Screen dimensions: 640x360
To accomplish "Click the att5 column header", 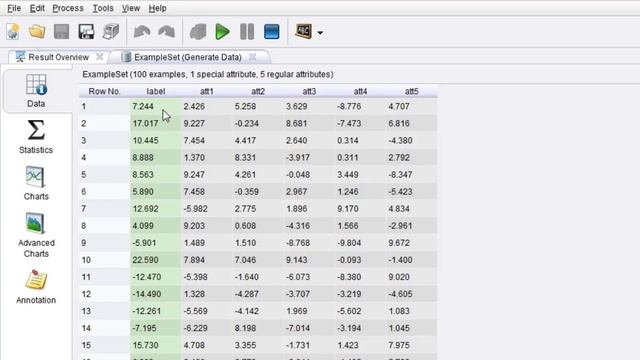I will point(411,91).
